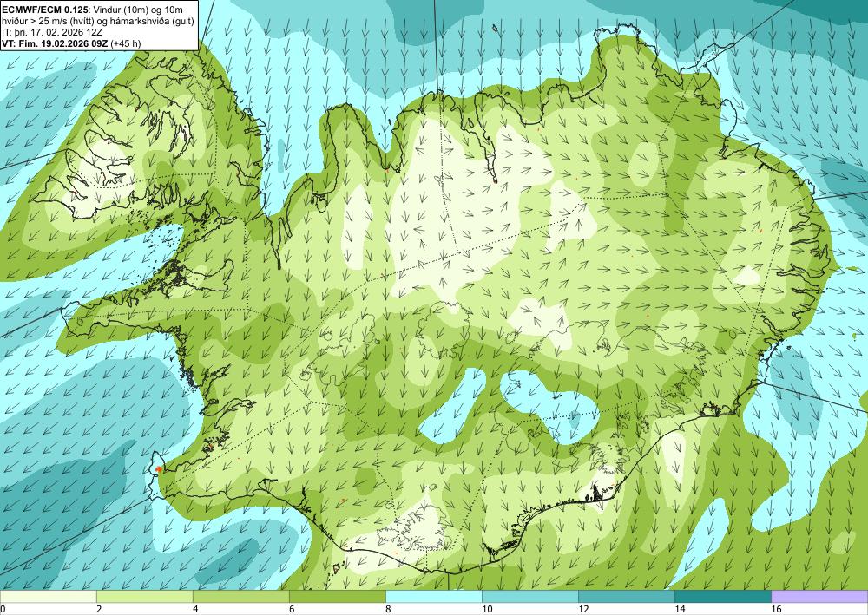
Task: Click the light cyan 8–10 m/s legend swatch
Action: [433, 597]
